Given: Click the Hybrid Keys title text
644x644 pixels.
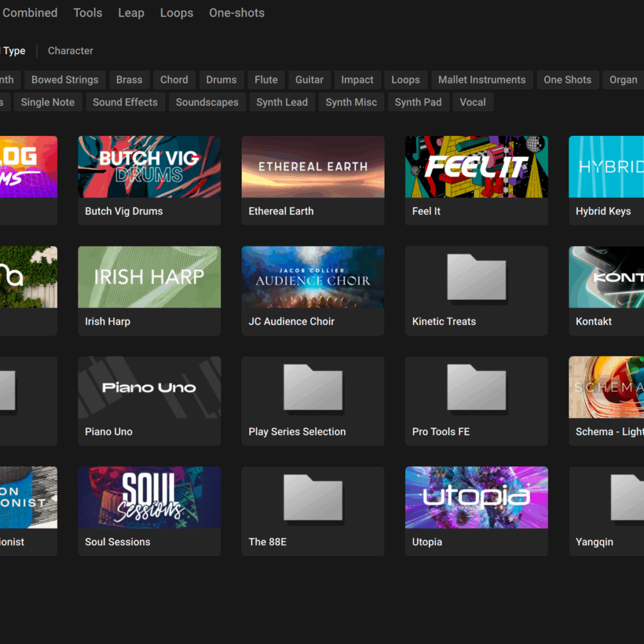Looking at the screenshot, I should pyautogui.click(x=603, y=211).
